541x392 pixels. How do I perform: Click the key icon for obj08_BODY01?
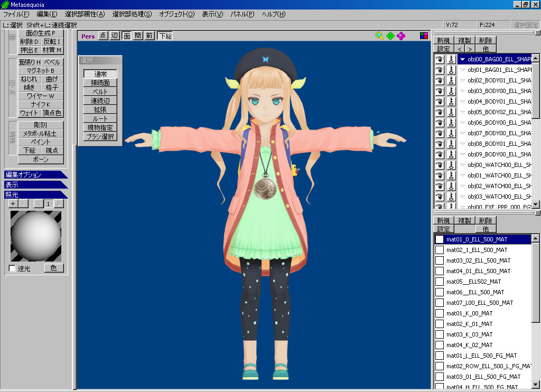pyautogui.click(x=451, y=144)
